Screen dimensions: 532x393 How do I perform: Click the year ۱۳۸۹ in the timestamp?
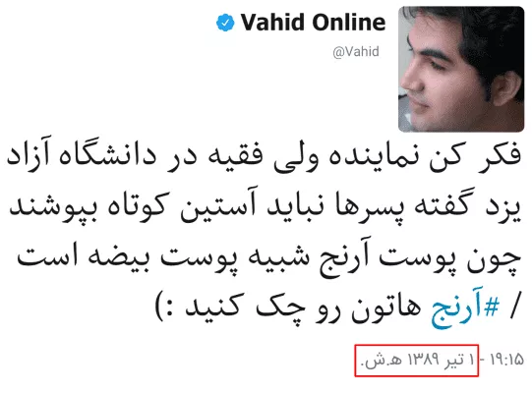[423, 360]
